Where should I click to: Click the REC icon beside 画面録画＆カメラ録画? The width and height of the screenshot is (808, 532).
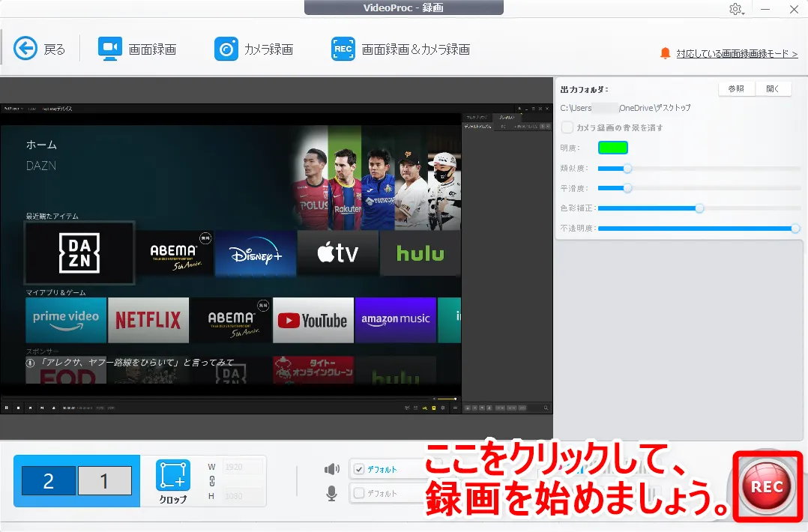point(343,49)
